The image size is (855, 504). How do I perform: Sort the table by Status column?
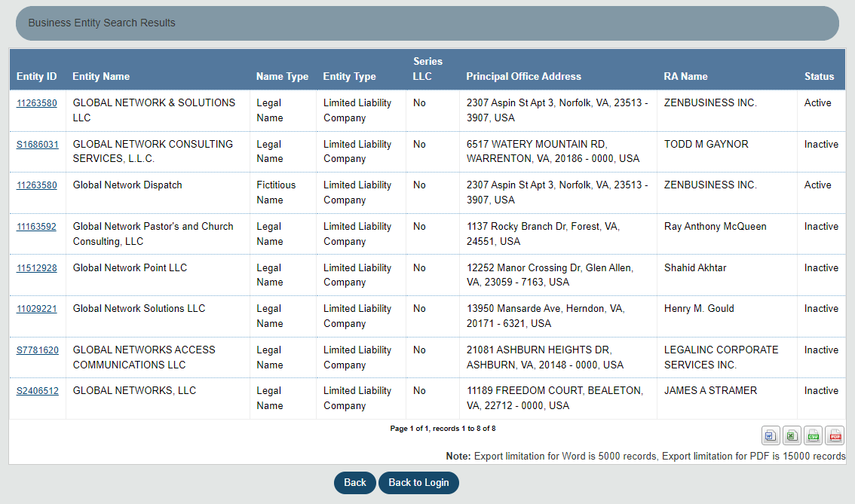click(x=817, y=76)
